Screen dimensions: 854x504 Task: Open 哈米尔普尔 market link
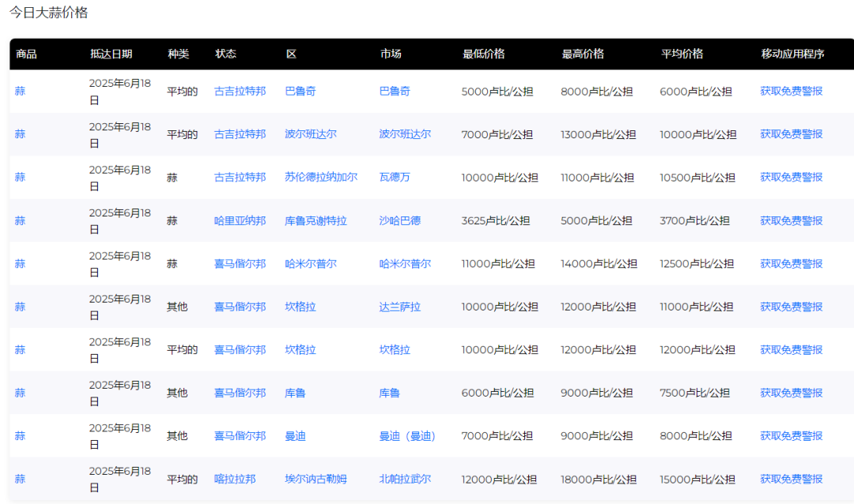click(x=405, y=264)
